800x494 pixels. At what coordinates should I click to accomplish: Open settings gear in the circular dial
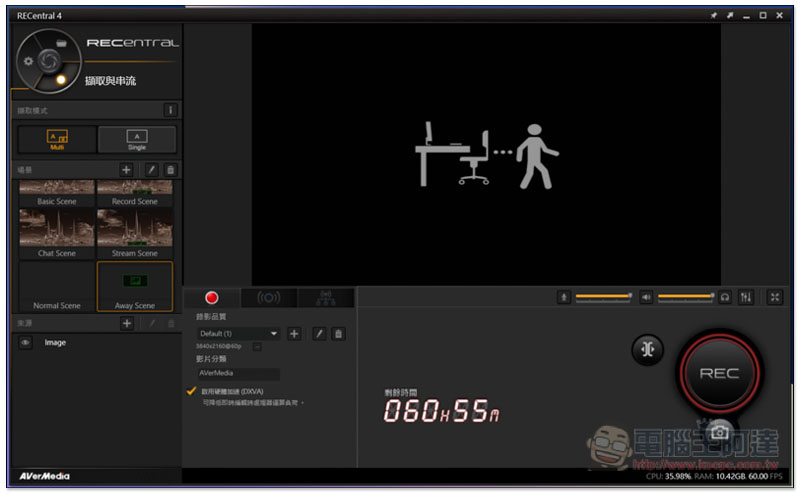point(28,61)
